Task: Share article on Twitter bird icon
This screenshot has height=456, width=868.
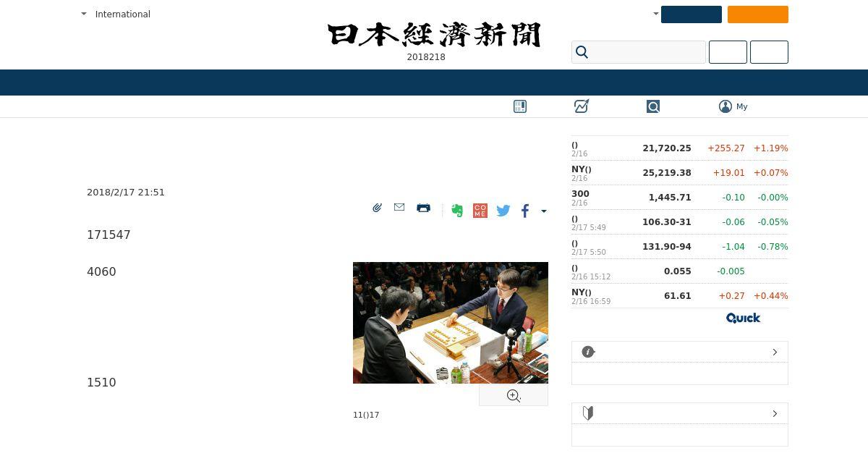Action: point(503,211)
